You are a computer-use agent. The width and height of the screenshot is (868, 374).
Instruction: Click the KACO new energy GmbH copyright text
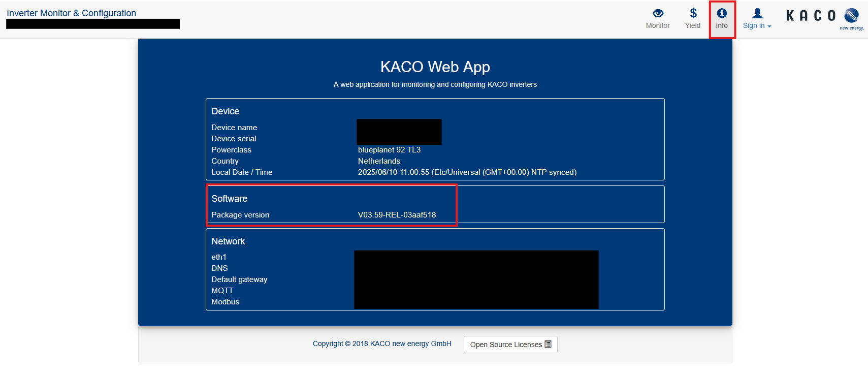click(x=382, y=344)
